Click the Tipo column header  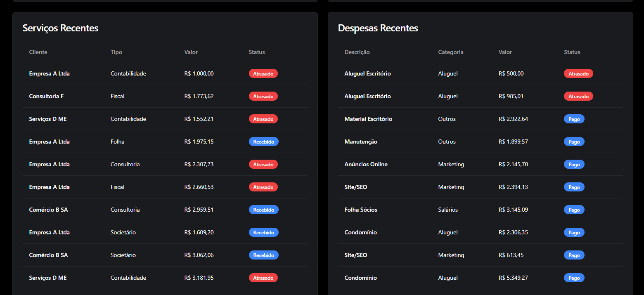coord(116,52)
